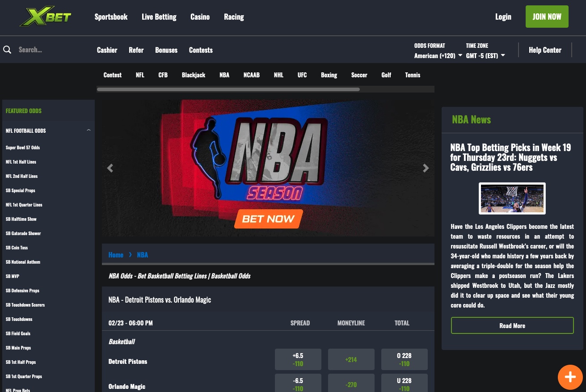Select the UFC sport tab
Viewport: 586px width, 392px height.
coord(302,75)
